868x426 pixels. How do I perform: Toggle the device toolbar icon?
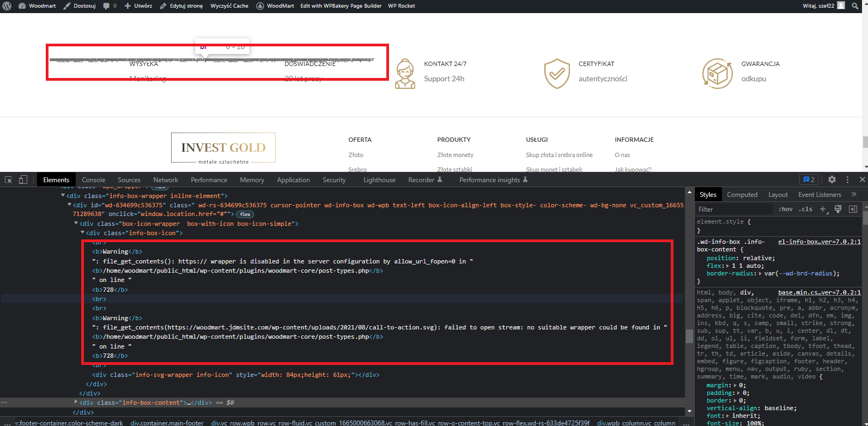[23, 179]
